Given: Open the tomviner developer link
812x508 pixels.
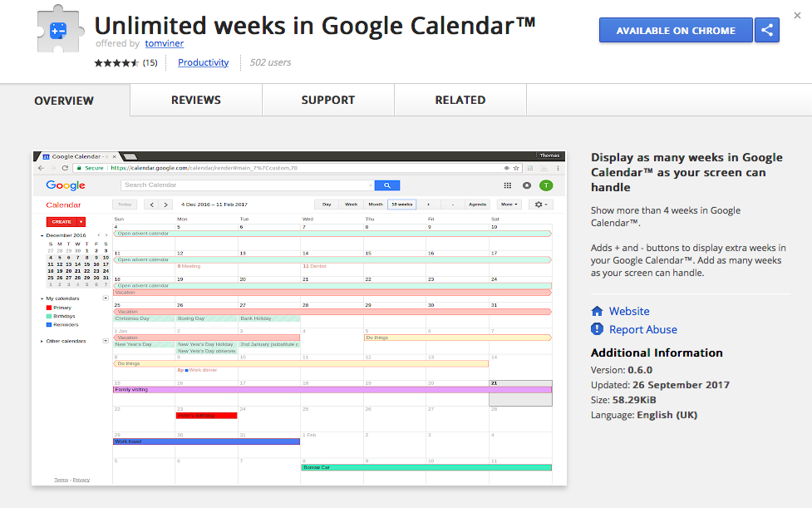Looking at the screenshot, I should coord(165,43).
